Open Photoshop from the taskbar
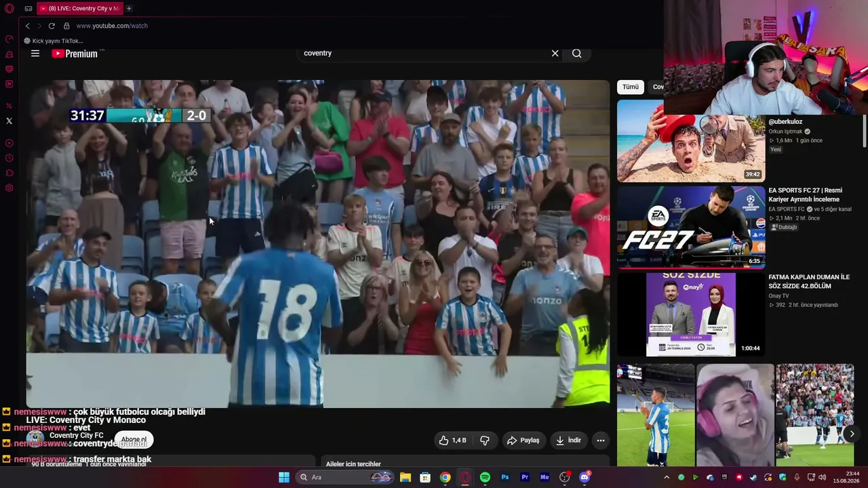The height and width of the screenshot is (488, 868). click(505, 477)
